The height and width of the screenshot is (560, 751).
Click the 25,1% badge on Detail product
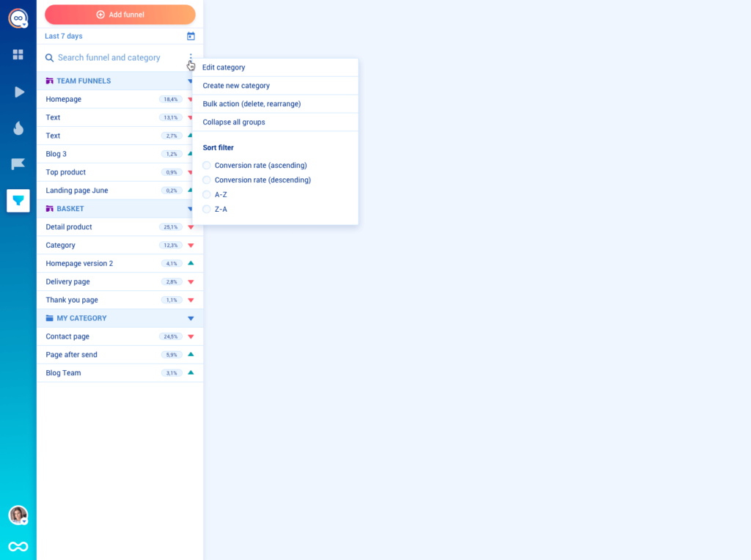(x=170, y=227)
